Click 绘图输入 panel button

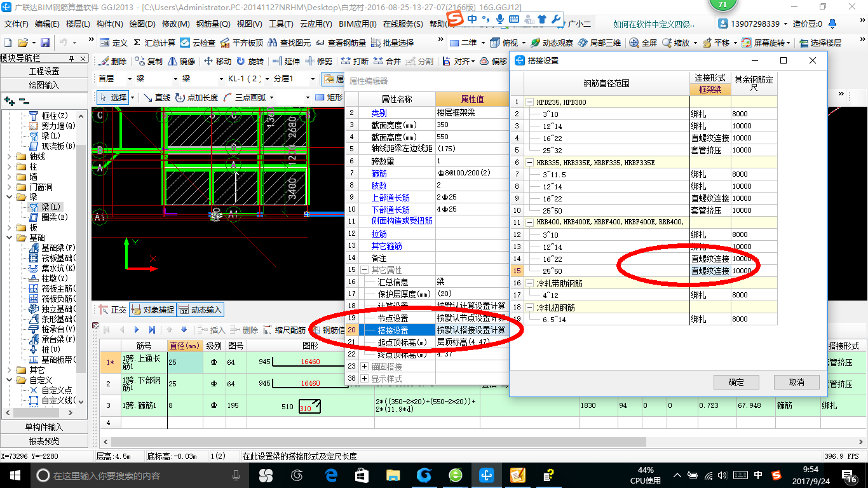[x=44, y=85]
